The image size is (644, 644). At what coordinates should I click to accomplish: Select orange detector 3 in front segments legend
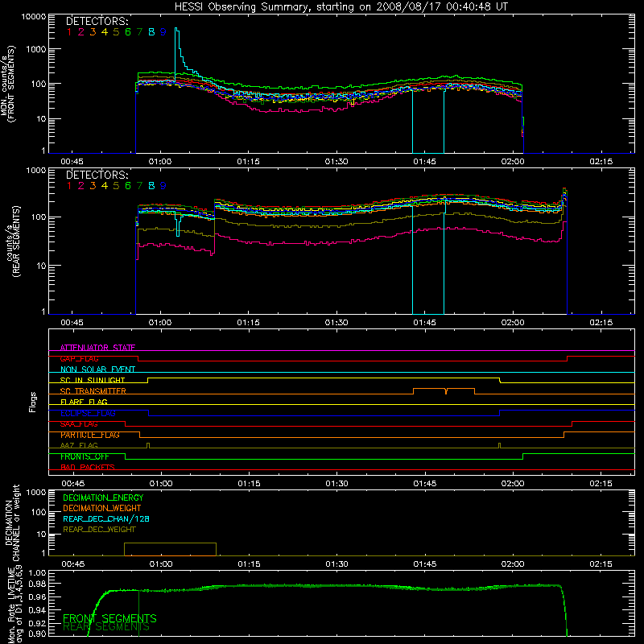tap(93, 32)
